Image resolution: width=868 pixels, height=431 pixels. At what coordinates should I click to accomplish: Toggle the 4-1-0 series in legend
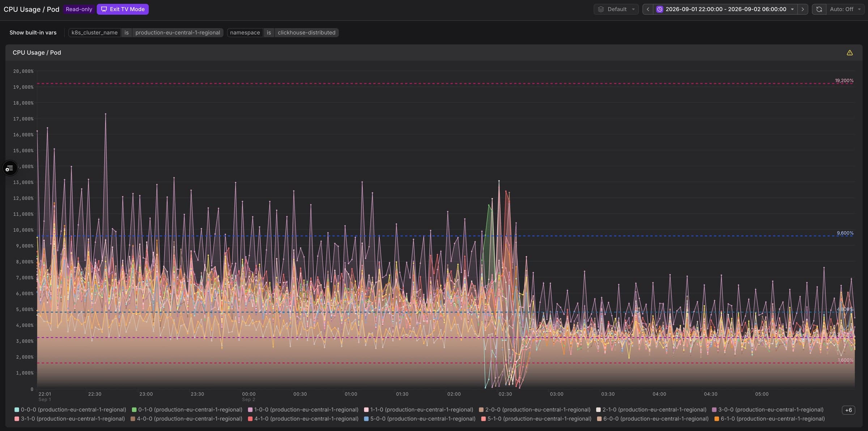303,419
